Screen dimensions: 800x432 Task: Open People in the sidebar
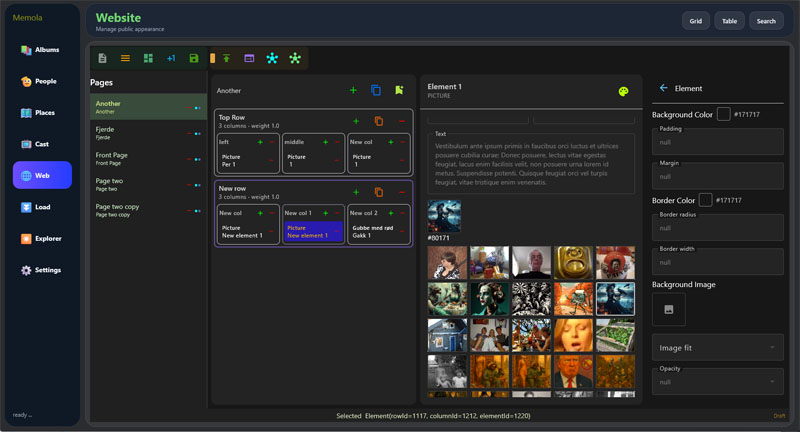tap(40, 81)
